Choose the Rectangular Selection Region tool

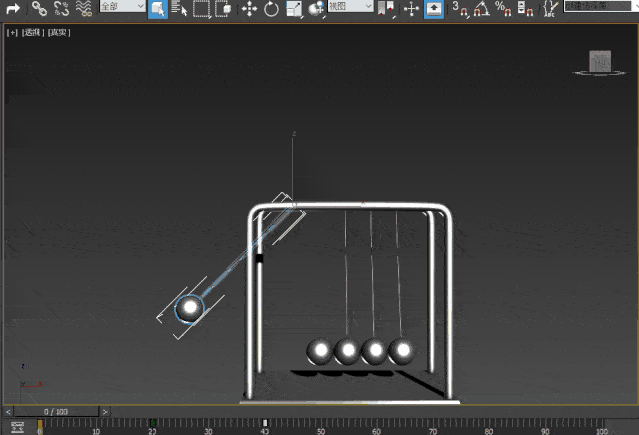point(201,9)
